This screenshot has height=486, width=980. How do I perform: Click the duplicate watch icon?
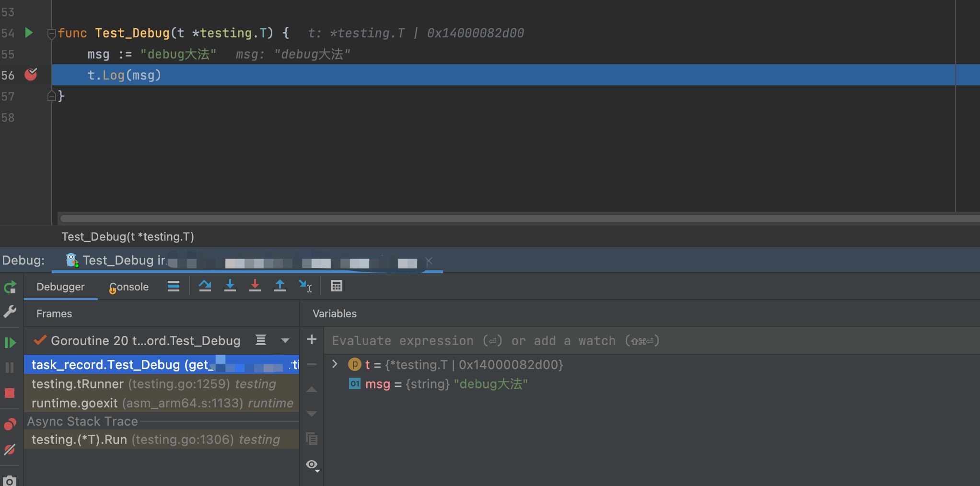tap(312, 439)
